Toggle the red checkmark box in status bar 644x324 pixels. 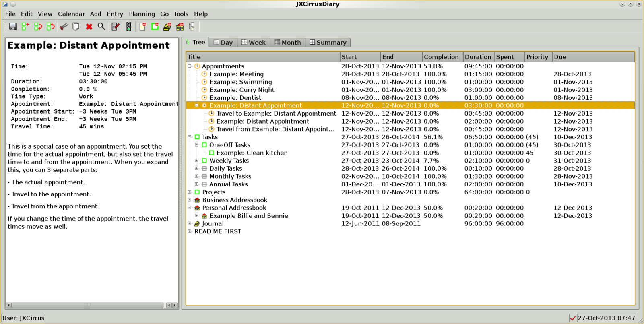coord(572,318)
